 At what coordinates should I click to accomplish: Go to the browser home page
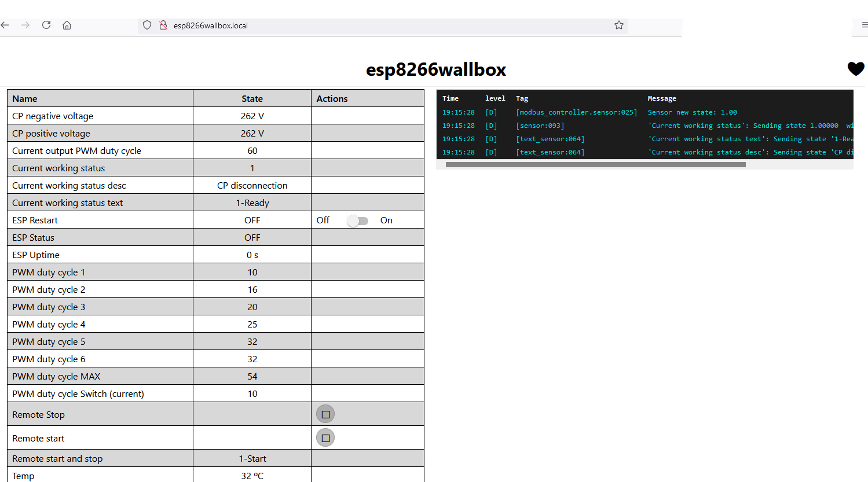tap(67, 25)
